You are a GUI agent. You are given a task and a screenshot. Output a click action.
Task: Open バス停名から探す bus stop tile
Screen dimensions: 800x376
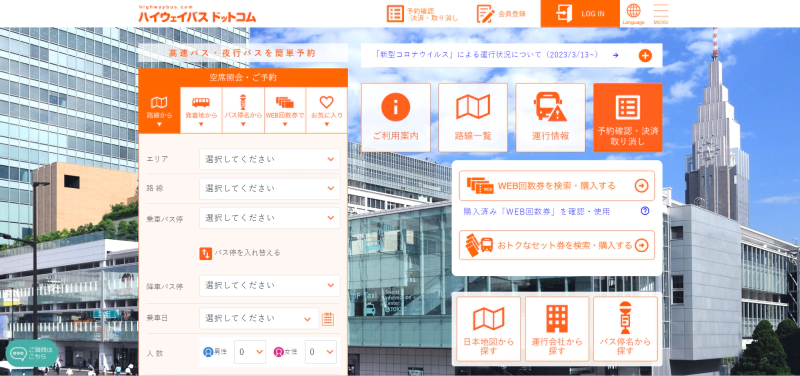pos(625,329)
